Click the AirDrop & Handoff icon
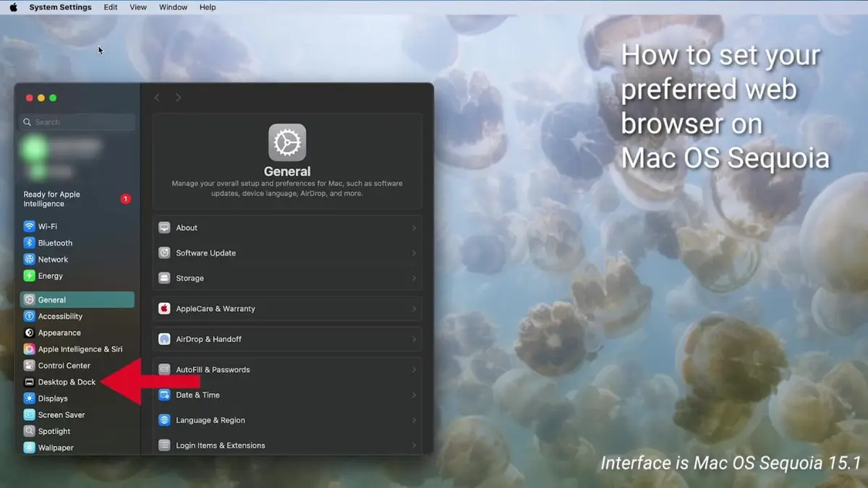 [164, 339]
